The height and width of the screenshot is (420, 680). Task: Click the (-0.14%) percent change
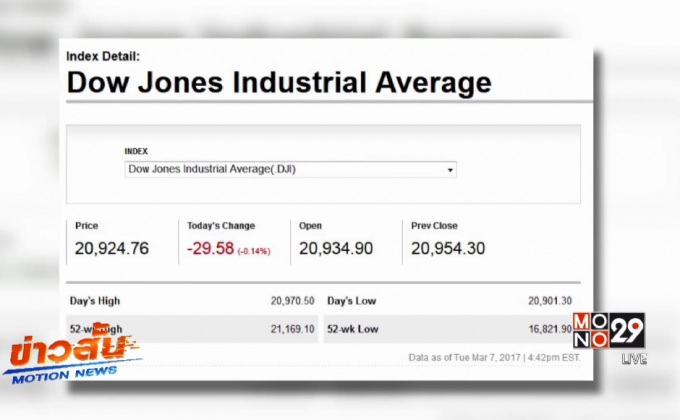(255, 250)
